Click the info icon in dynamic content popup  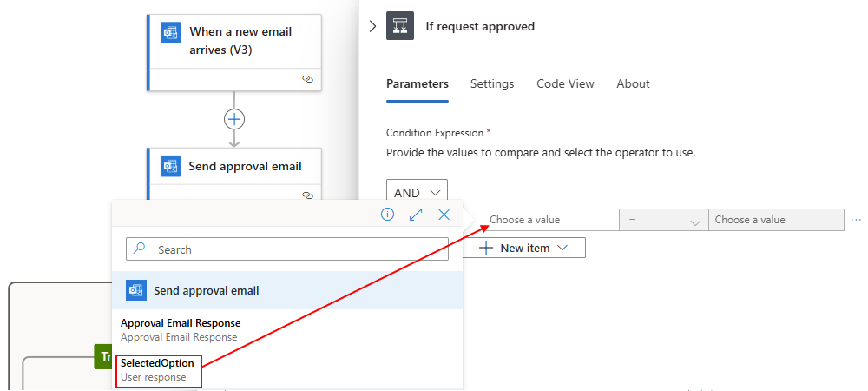coord(387,215)
